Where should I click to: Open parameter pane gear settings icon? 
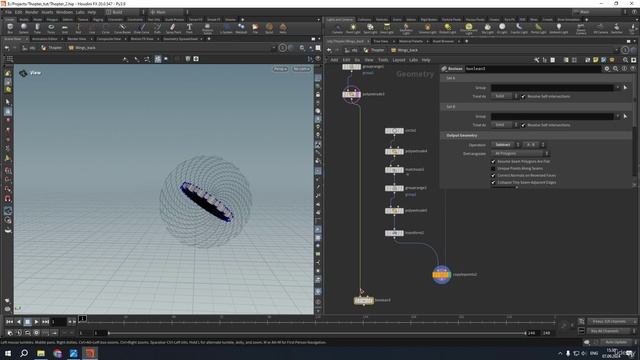coord(607,69)
